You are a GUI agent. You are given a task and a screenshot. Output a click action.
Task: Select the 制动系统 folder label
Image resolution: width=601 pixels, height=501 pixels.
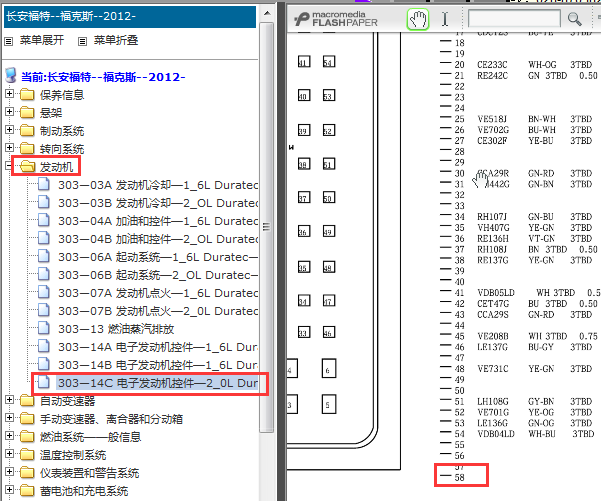(x=62, y=131)
